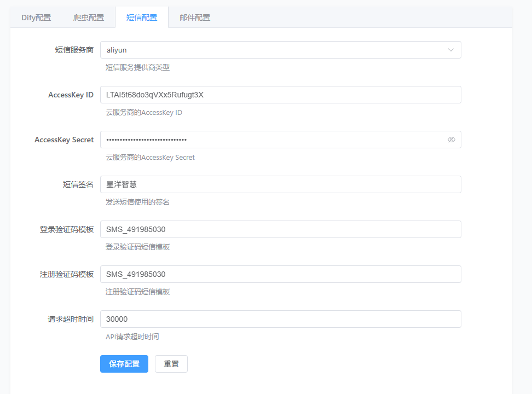The width and height of the screenshot is (532, 394).
Task: Click the 请求超时时间 field showing 30000
Action: [280, 319]
